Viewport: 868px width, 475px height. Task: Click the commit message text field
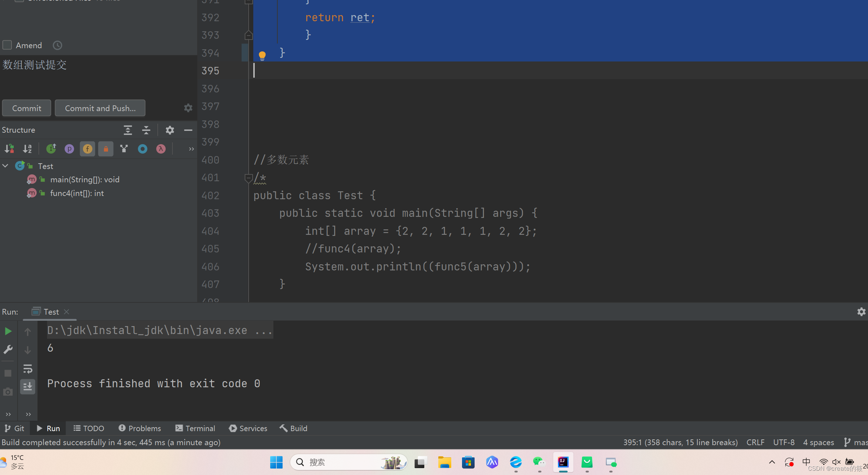pyautogui.click(x=97, y=76)
